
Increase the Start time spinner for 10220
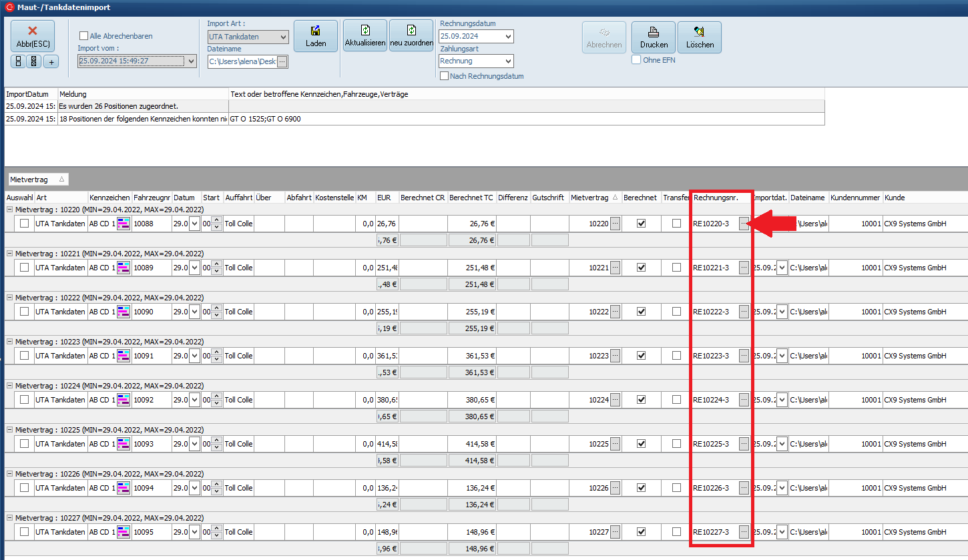[216, 220]
